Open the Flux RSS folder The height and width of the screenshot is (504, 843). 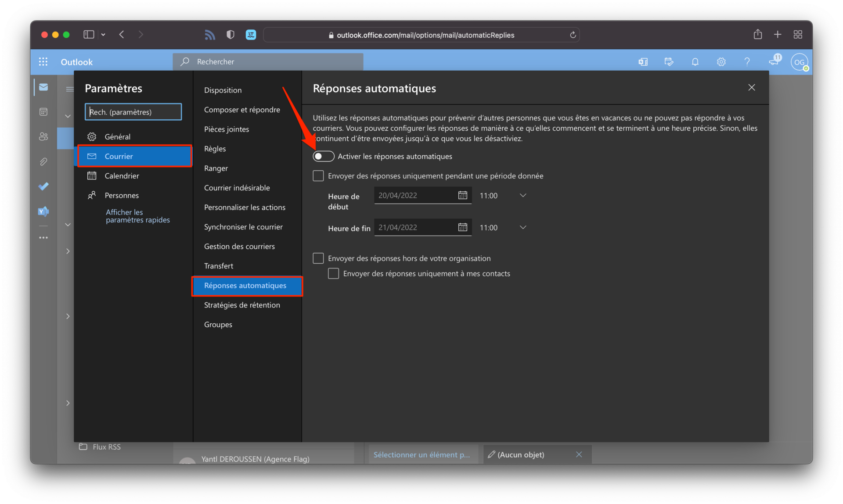(x=100, y=447)
